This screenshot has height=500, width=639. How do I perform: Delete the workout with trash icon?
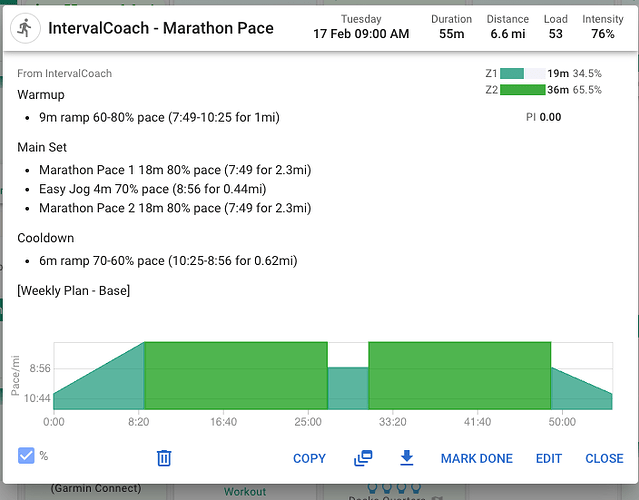[x=164, y=458]
